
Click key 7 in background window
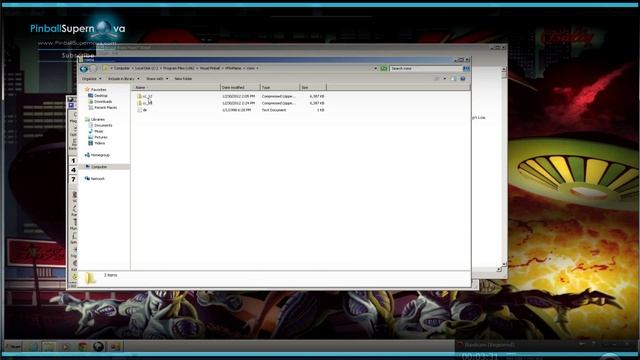pos(73,180)
